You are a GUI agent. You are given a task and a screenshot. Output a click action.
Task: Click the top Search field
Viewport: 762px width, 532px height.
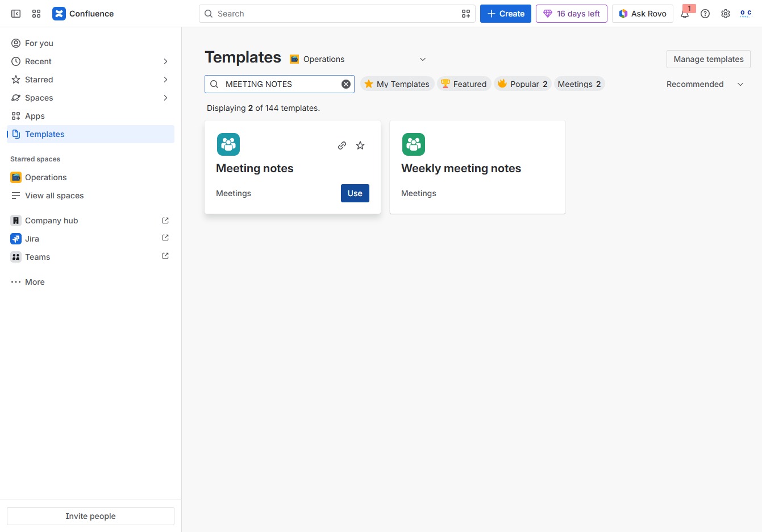pyautogui.click(x=337, y=14)
